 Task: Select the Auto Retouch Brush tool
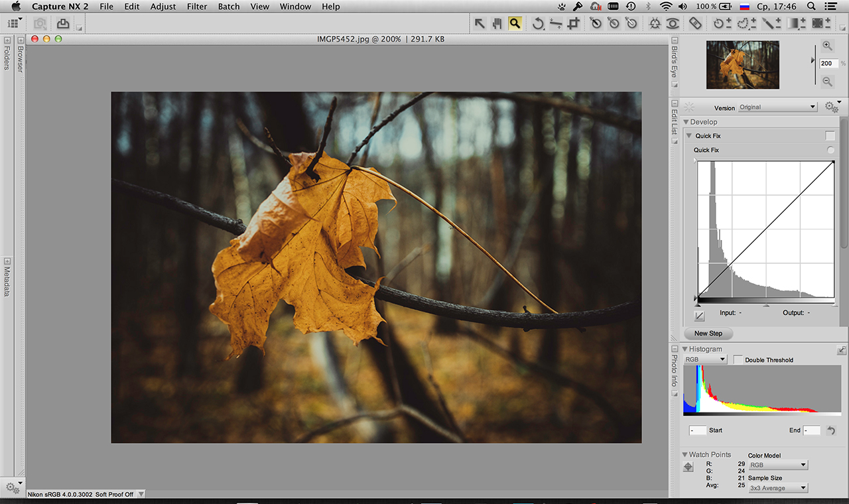pos(695,24)
